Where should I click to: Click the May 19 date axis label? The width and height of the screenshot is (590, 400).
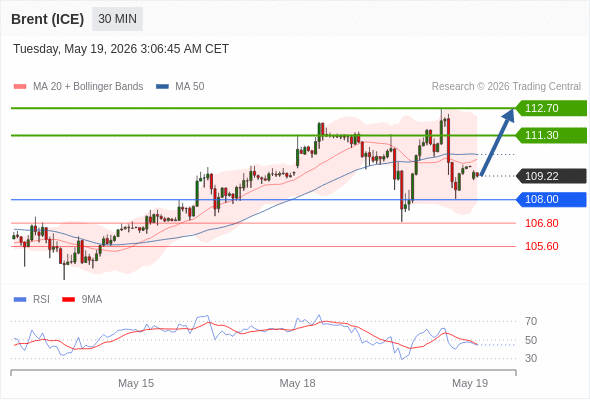click(x=470, y=383)
